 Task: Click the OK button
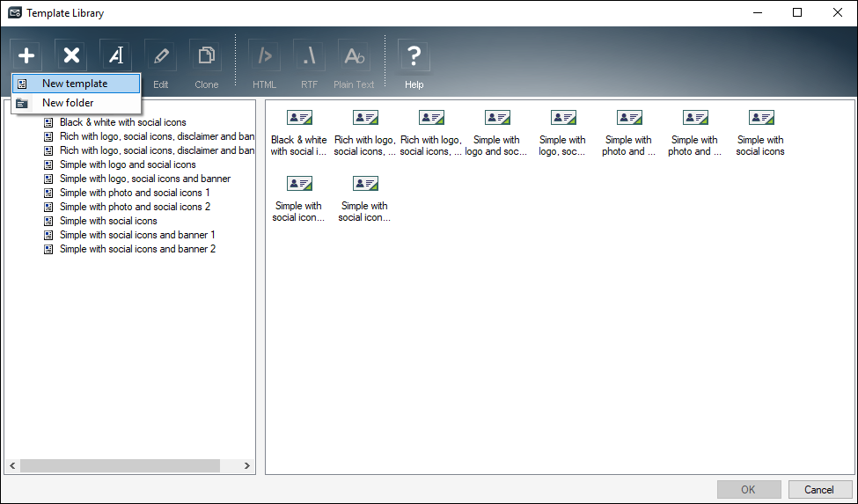(749, 489)
